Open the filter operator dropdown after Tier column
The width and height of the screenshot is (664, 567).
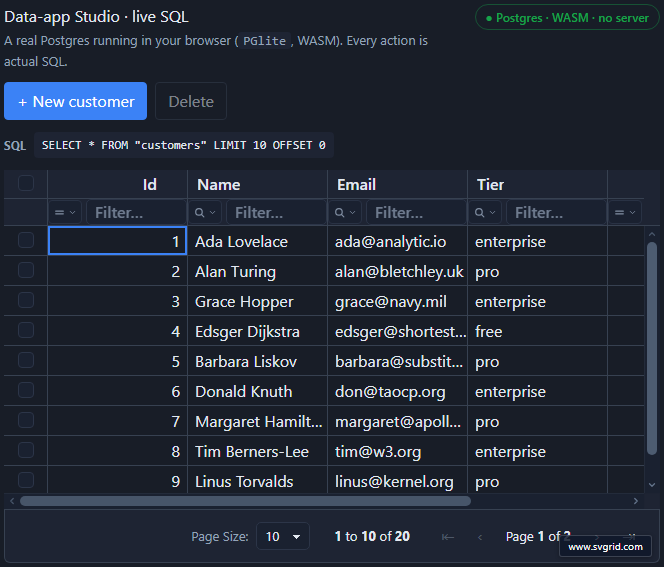pos(625,212)
